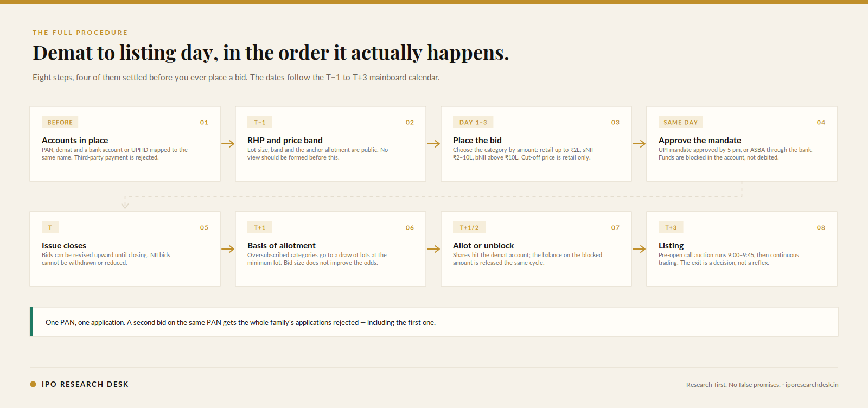Click the Oversubscribed categories description

[317, 259]
